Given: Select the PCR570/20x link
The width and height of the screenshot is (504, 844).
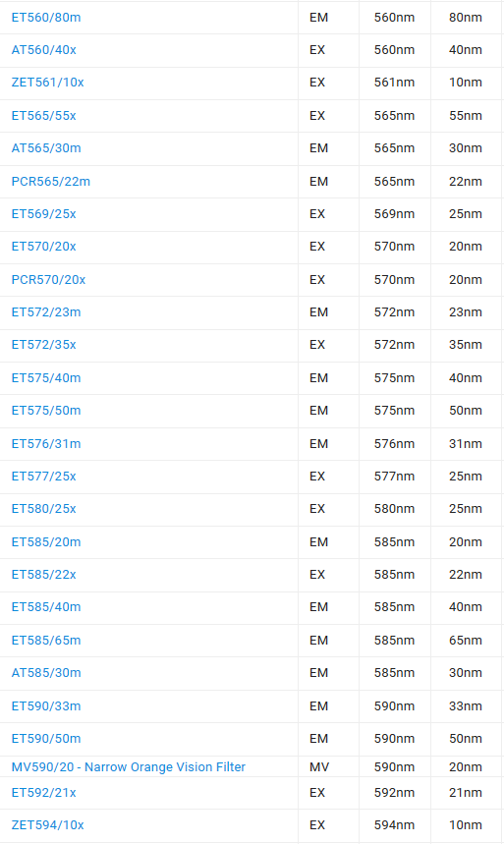Looking at the screenshot, I should (48, 279).
